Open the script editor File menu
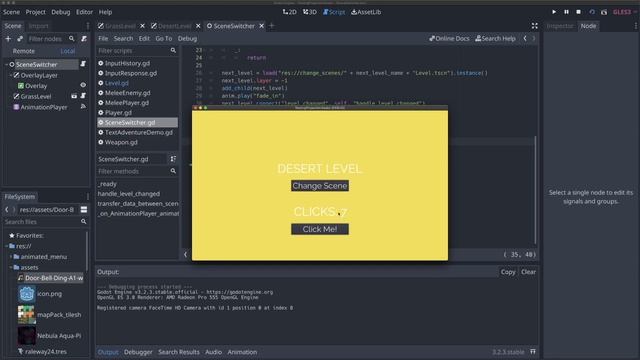Screen dimensions: 640x360 click(x=103, y=38)
